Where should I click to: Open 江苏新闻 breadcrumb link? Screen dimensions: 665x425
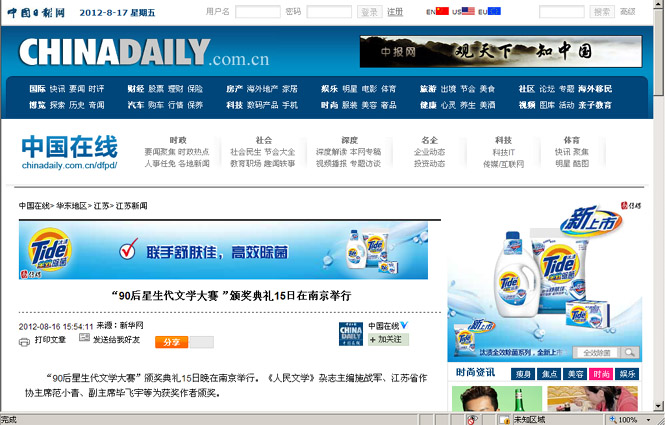coord(131,205)
